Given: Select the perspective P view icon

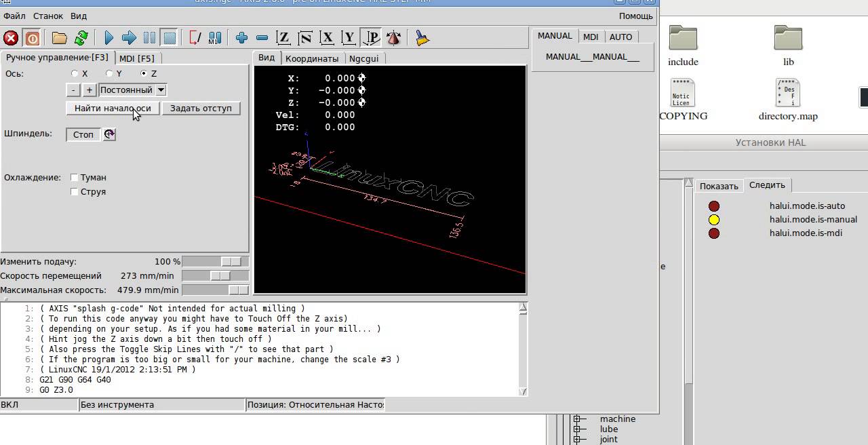Looking at the screenshot, I should tap(370, 38).
